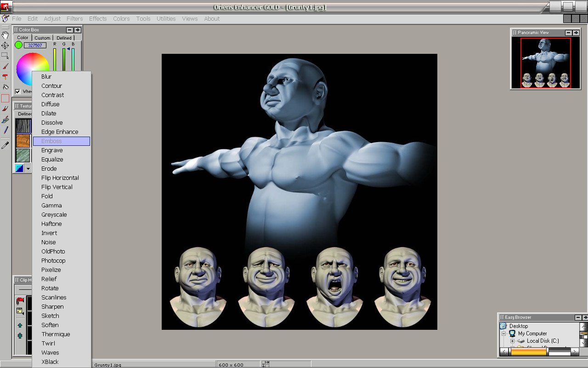
Task: Choose the dotted rectangle Selection tool
Action: [5, 56]
